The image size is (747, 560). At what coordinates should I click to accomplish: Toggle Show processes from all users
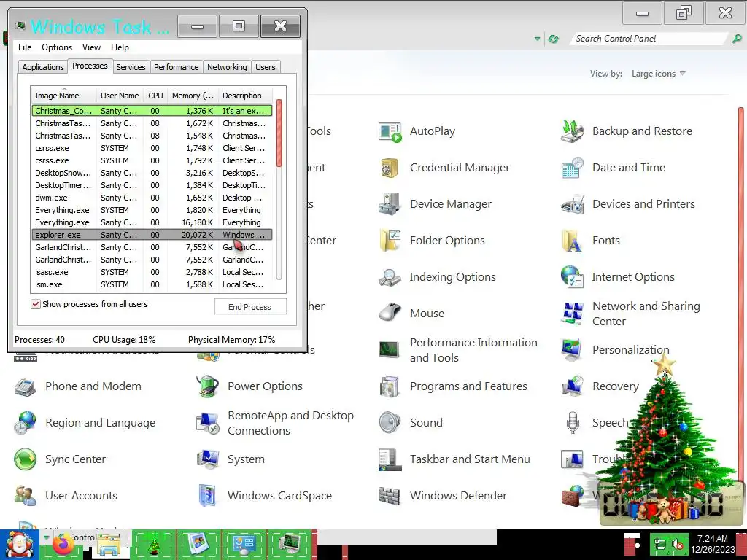[x=36, y=304]
